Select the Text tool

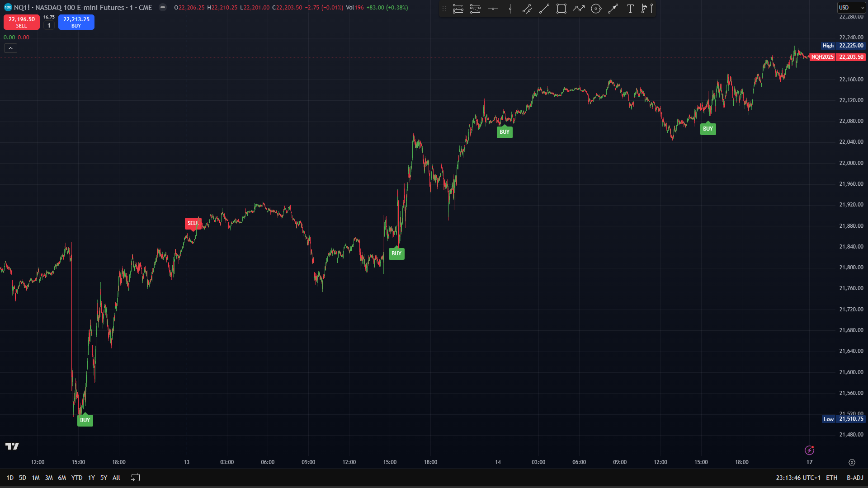(x=630, y=9)
